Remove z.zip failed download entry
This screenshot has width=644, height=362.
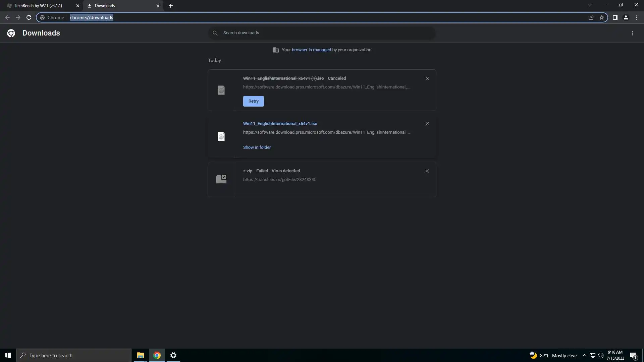(427, 171)
